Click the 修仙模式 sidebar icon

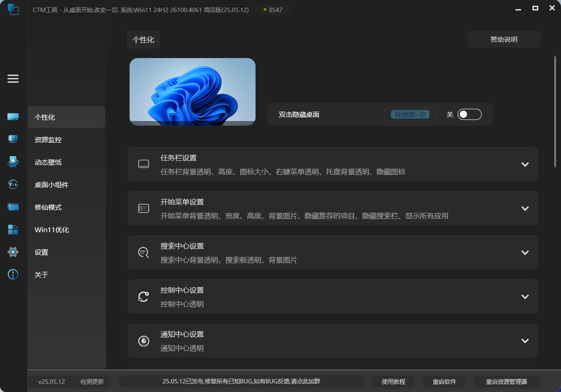point(13,207)
